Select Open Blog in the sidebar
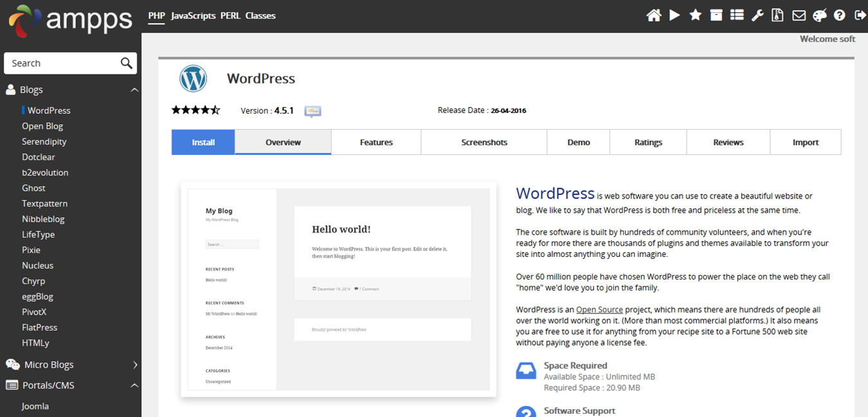The height and width of the screenshot is (417, 868). [x=42, y=126]
